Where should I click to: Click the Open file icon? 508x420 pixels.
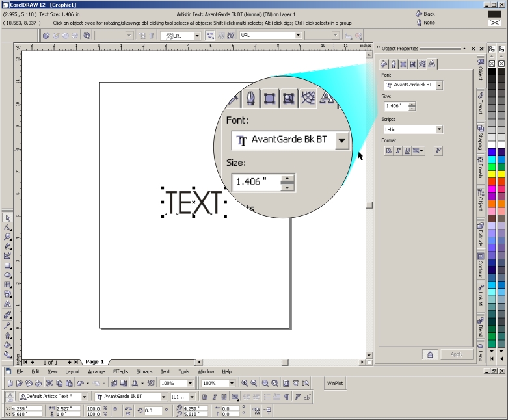coord(20,384)
